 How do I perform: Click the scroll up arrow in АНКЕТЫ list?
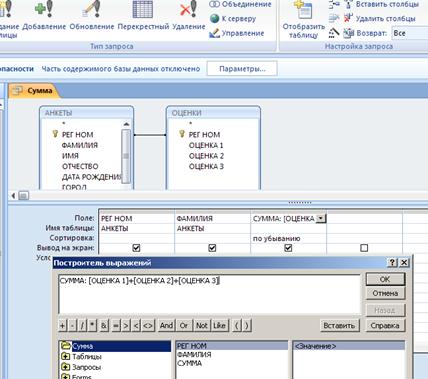click(126, 124)
